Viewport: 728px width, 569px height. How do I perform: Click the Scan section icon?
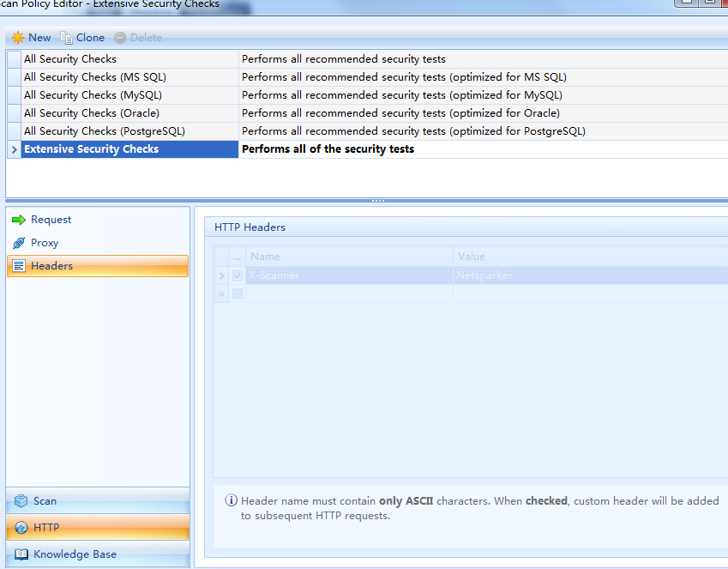click(21, 501)
